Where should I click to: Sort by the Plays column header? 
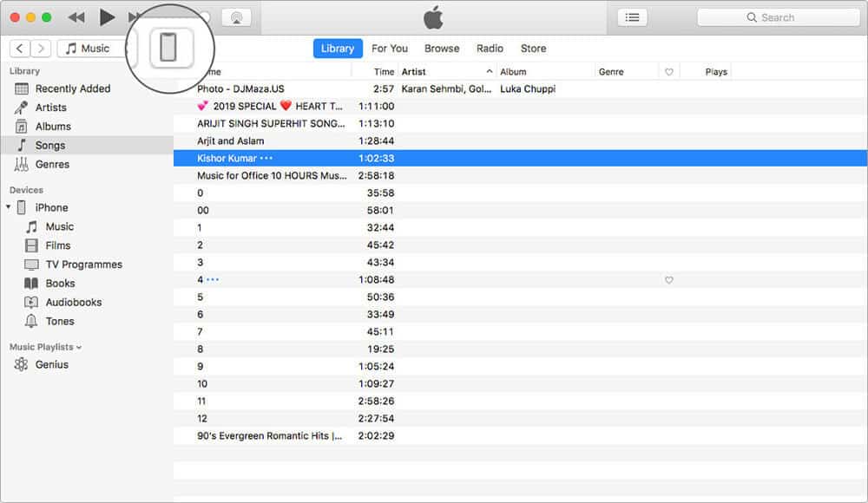[716, 72]
